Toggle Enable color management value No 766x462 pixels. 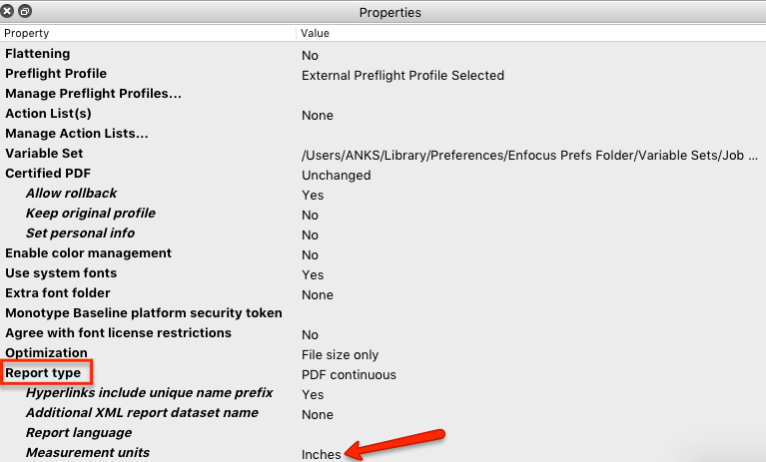tap(310, 255)
